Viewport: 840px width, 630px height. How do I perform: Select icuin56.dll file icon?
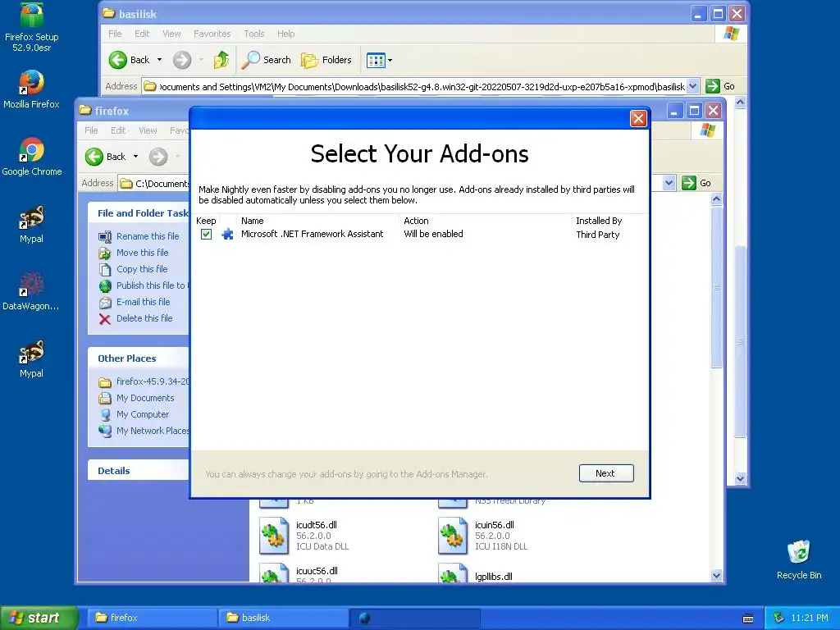point(453,535)
